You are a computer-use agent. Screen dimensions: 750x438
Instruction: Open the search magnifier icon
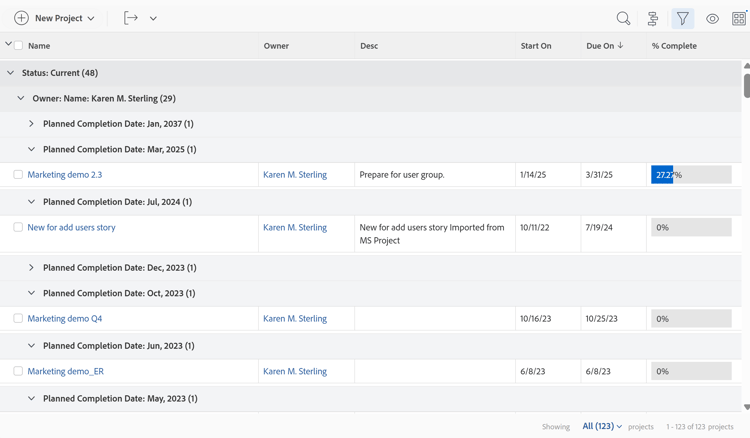623,18
